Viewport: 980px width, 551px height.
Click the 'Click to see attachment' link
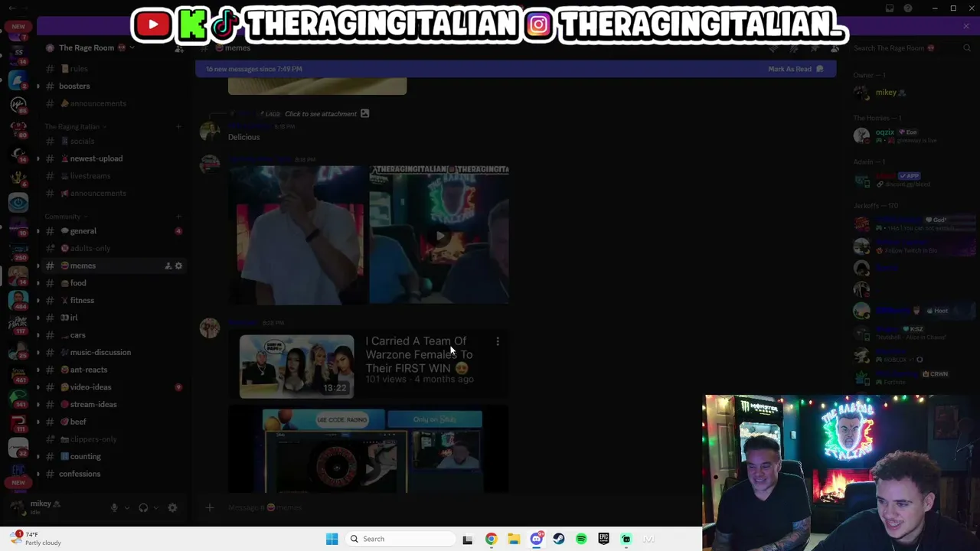pyautogui.click(x=321, y=114)
